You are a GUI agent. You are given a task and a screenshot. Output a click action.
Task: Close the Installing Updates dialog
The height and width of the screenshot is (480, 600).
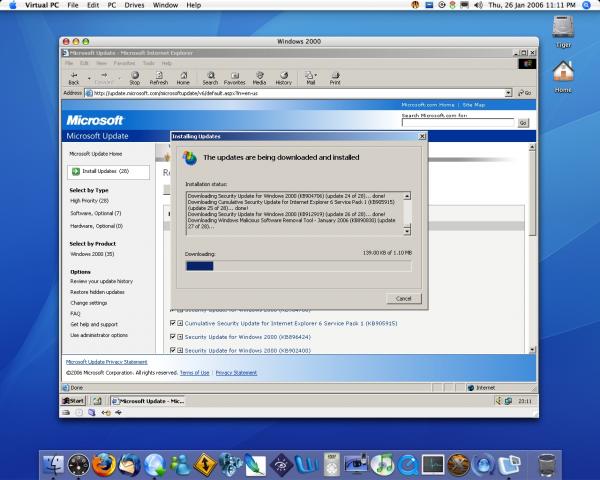pyautogui.click(x=422, y=136)
